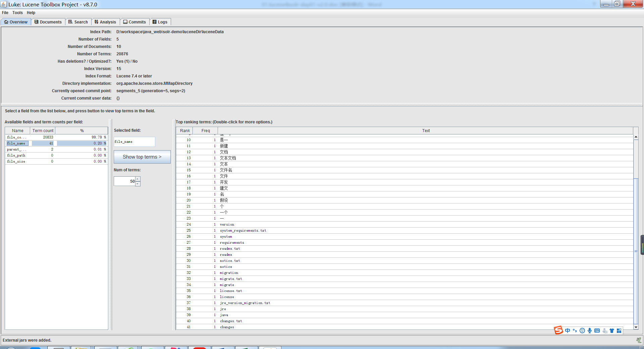
Task: Switch to the Commits tab
Action: click(x=135, y=22)
